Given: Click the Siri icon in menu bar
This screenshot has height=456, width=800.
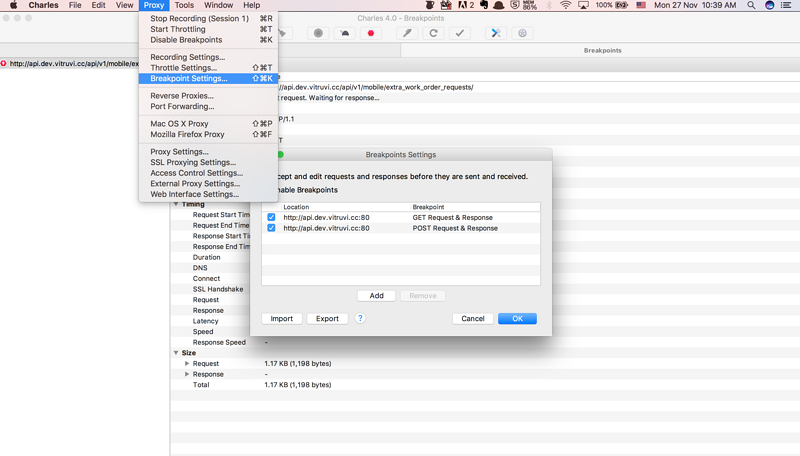Looking at the screenshot, I should [769, 5].
